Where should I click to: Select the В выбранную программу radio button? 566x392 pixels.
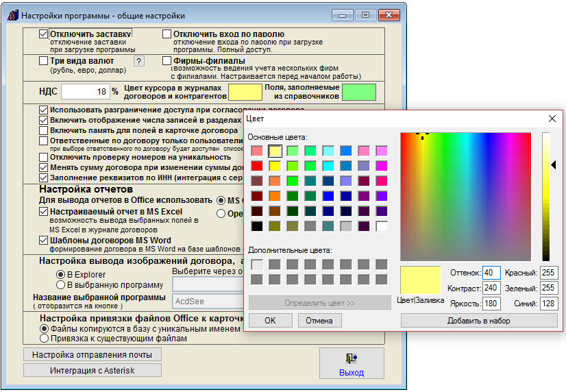61,284
